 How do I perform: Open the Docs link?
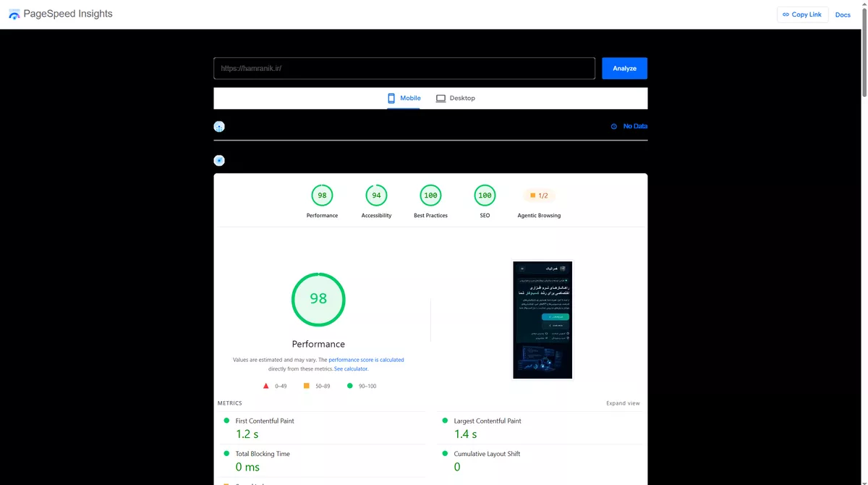click(843, 14)
